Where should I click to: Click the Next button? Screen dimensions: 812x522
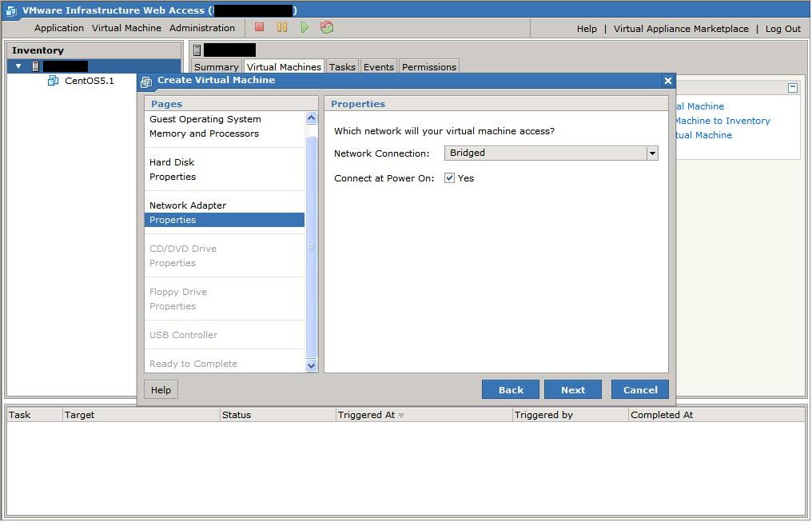(573, 390)
